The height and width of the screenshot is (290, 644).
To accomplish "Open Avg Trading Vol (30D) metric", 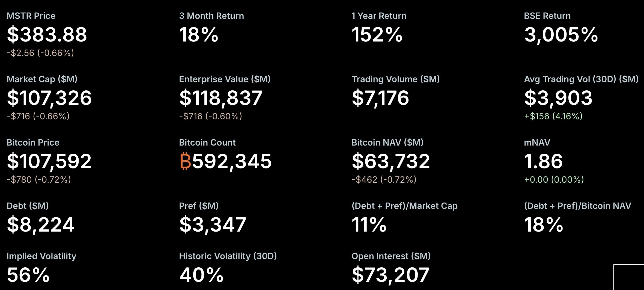I will (x=581, y=79).
